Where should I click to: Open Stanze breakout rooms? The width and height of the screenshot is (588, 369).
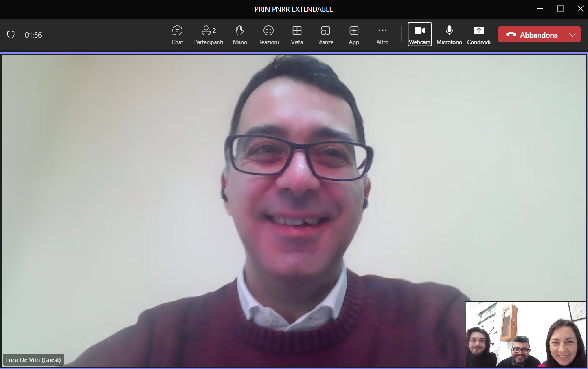(x=325, y=35)
